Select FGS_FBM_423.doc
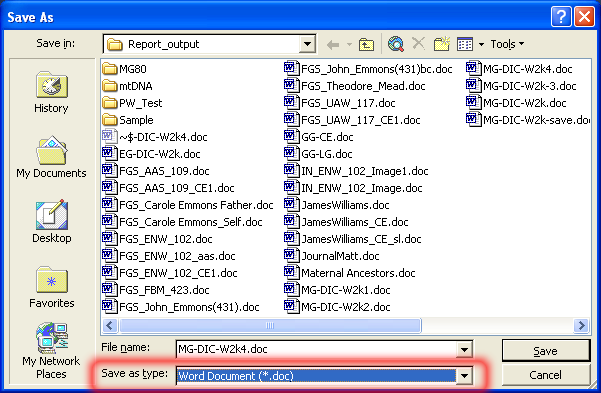This screenshot has height=393, width=601. coord(156,290)
